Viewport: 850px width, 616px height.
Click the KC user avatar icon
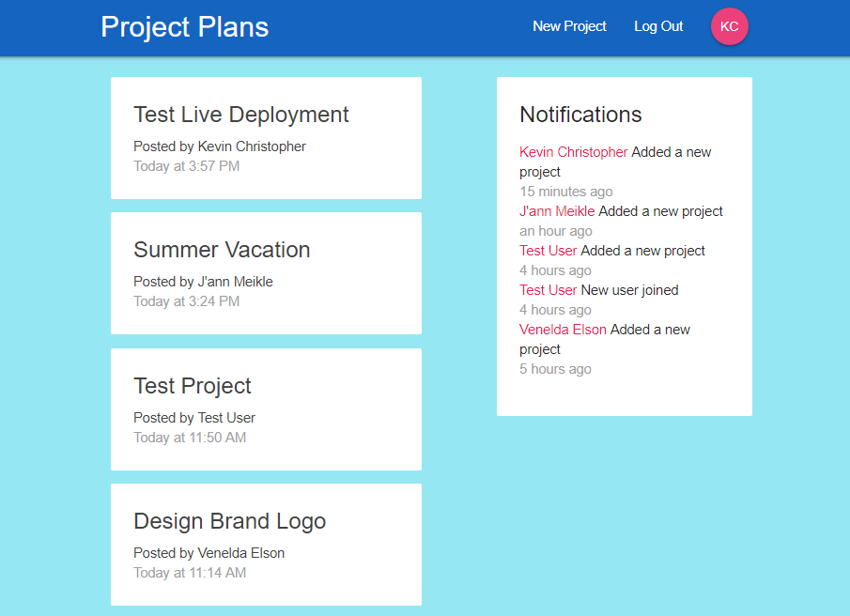[x=729, y=26]
